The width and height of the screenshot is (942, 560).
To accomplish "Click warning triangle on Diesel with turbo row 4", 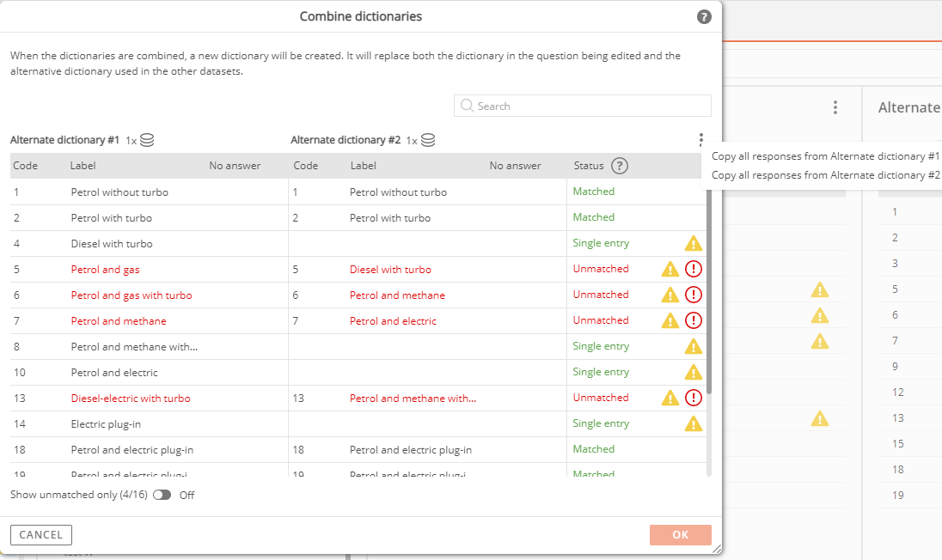I will 694,243.
